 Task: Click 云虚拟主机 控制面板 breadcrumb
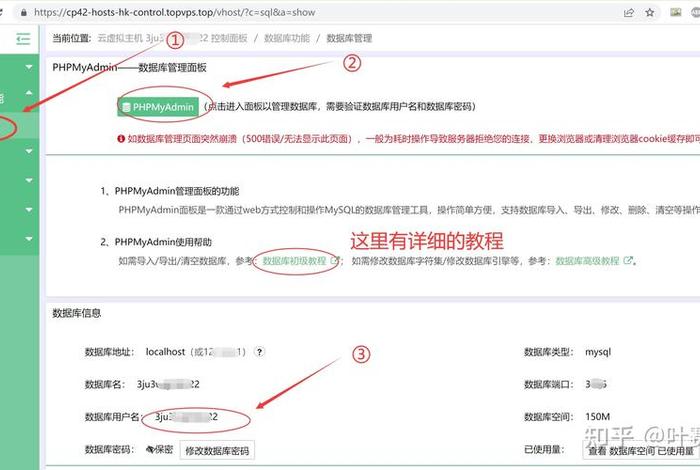pos(172,38)
